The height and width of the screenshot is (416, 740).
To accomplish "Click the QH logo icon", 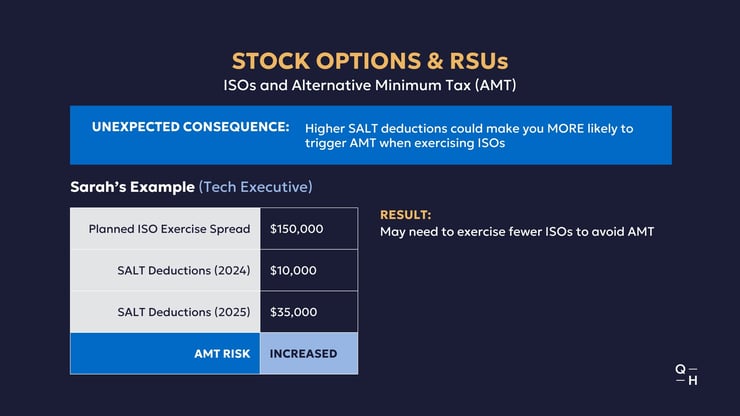I will point(687,374).
